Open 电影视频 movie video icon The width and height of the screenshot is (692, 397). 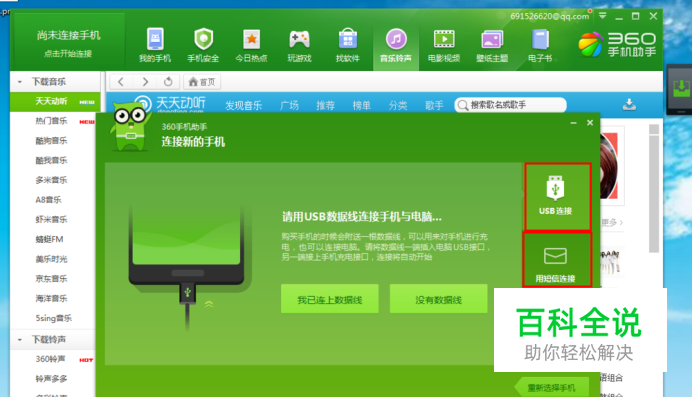444,45
